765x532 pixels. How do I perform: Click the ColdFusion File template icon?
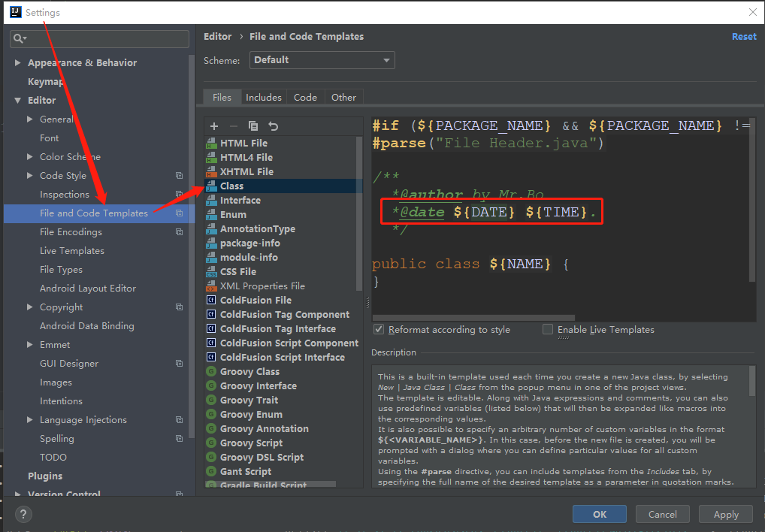[211, 301]
